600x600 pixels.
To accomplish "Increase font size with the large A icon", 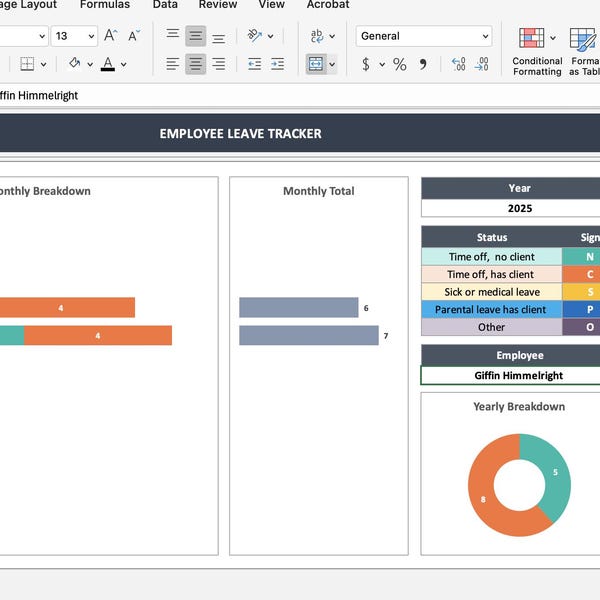I will 111,36.
